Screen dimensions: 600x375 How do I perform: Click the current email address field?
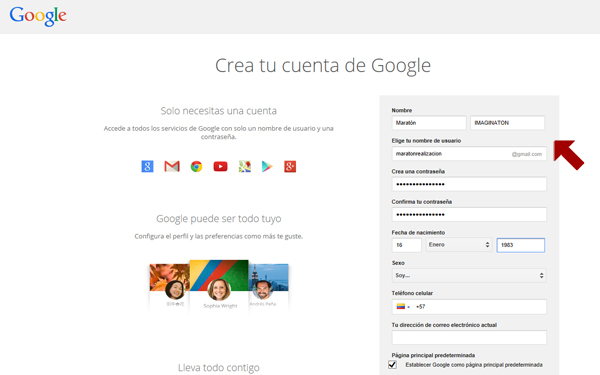pos(469,338)
